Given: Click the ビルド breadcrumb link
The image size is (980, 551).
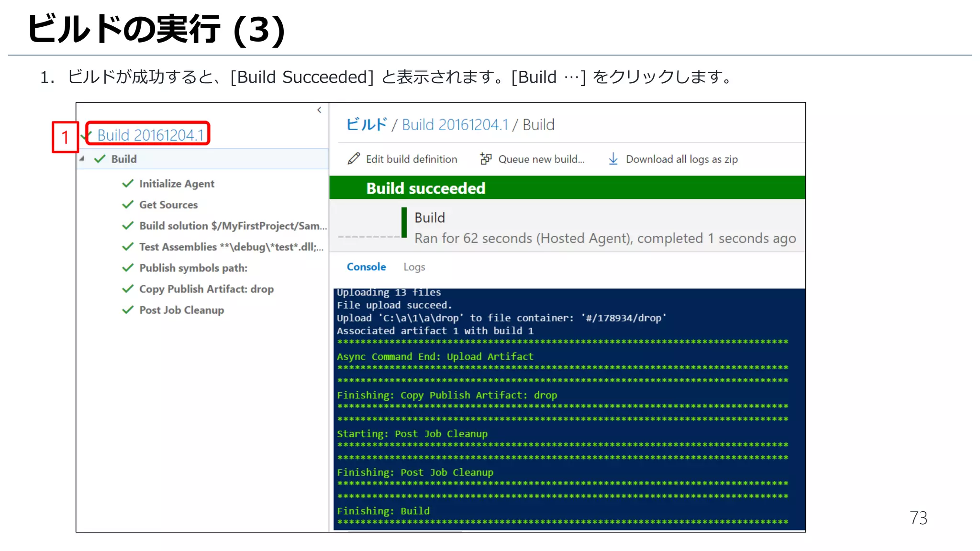Looking at the screenshot, I should 367,125.
